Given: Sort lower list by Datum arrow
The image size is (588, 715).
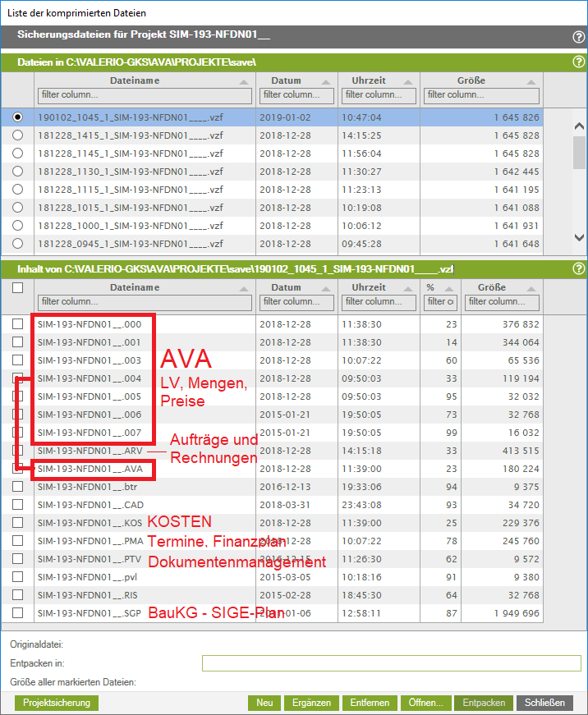Looking at the screenshot, I should point(326,289).
